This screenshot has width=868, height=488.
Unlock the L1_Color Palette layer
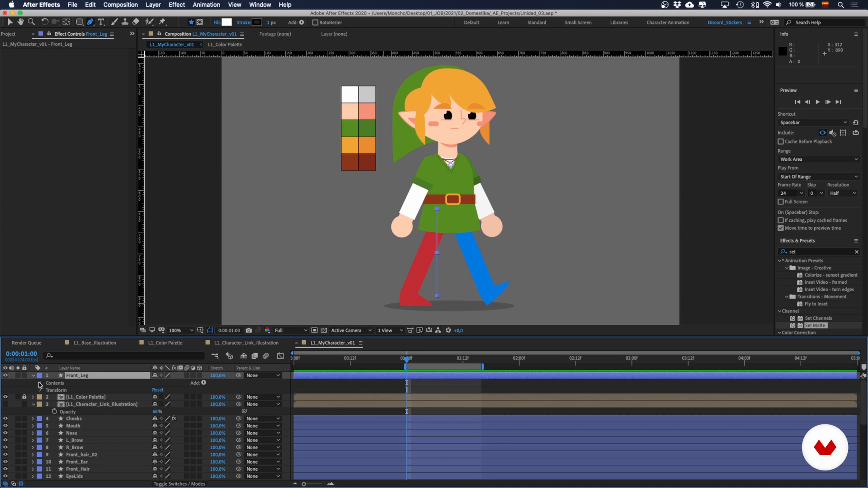pos(24,397)
